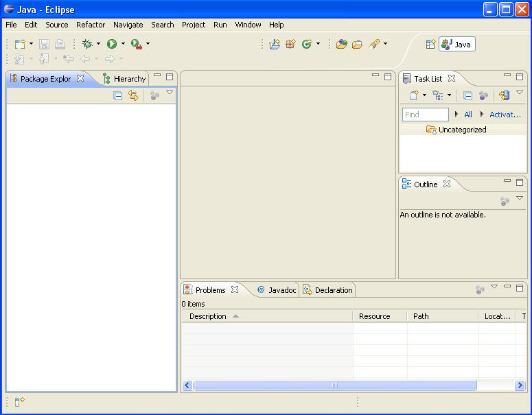Switch to the Hierarchy tab
532x415 pixels.
point(125,79)
